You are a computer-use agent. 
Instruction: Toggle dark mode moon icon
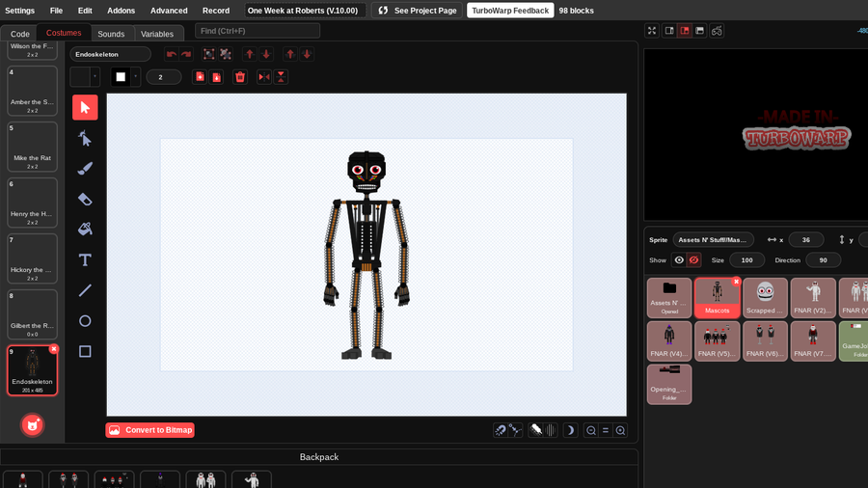point(570,430)
